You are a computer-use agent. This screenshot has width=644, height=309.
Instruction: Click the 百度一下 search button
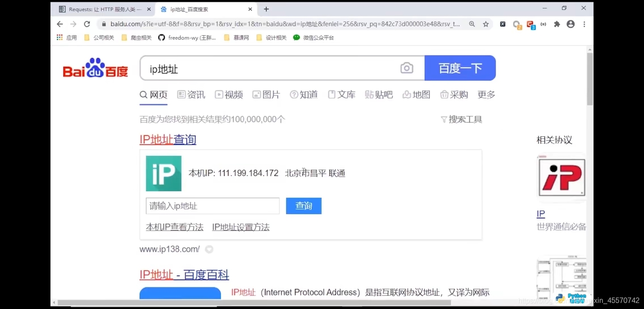pos(460,68)
